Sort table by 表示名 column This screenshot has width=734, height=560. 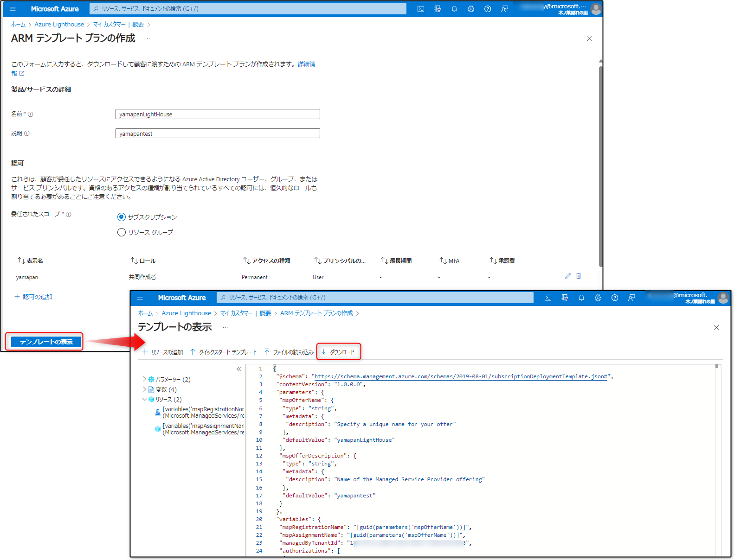click(x=30, y=261)
